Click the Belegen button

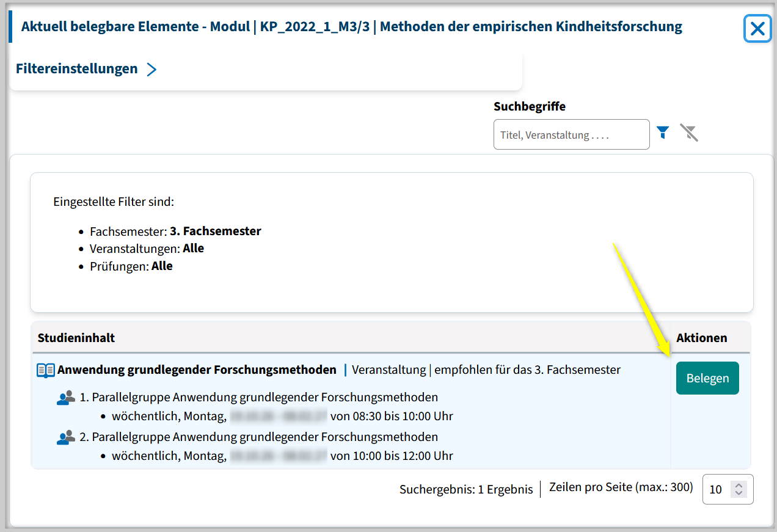click(707, 378)
